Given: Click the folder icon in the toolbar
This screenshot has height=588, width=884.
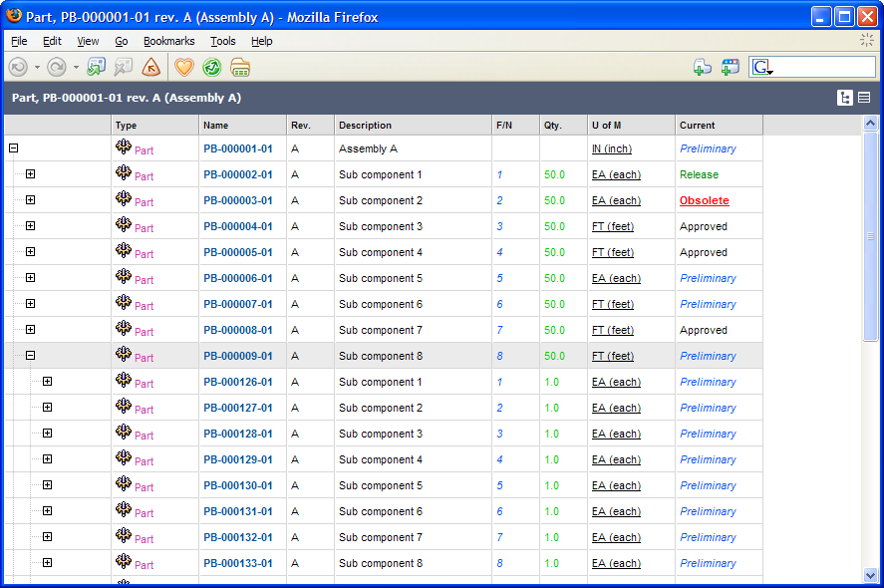Looking at the screenshot, I should pyautogui.click(x=240, y=67).
